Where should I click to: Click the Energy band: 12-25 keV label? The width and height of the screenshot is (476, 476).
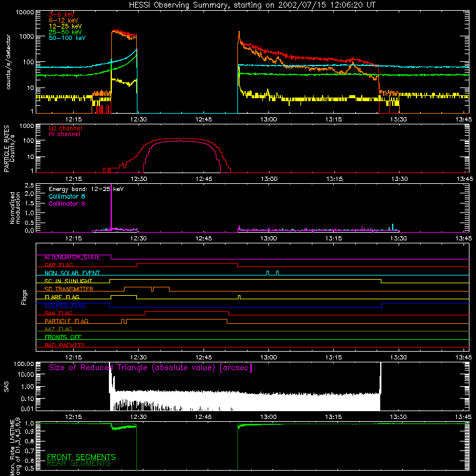(86, 189)
